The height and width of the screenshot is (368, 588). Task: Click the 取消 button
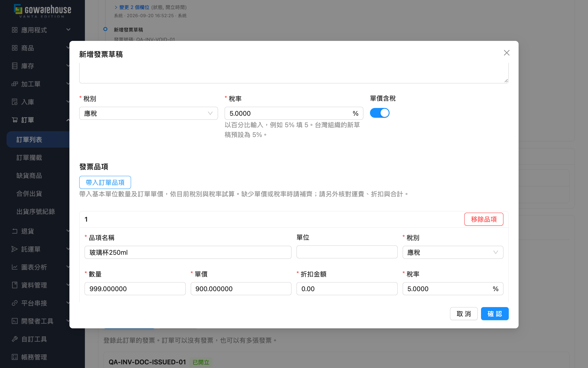point(464,314)
